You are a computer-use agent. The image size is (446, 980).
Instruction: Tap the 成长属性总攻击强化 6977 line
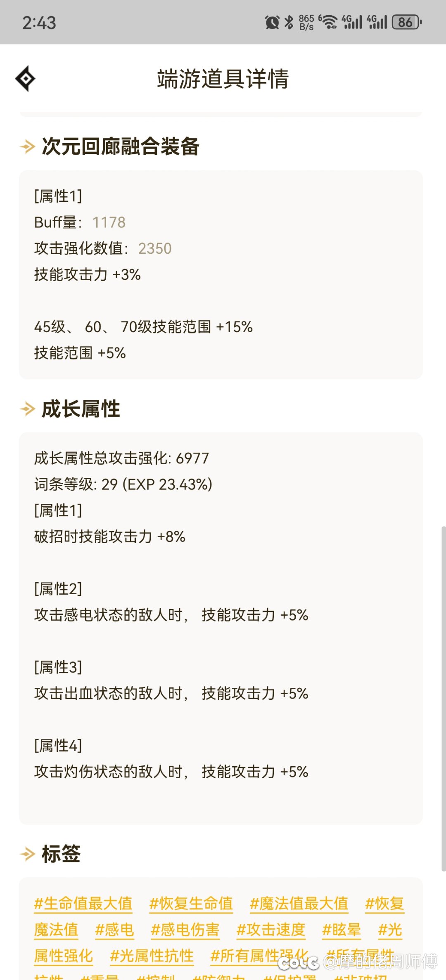point(121,458)
